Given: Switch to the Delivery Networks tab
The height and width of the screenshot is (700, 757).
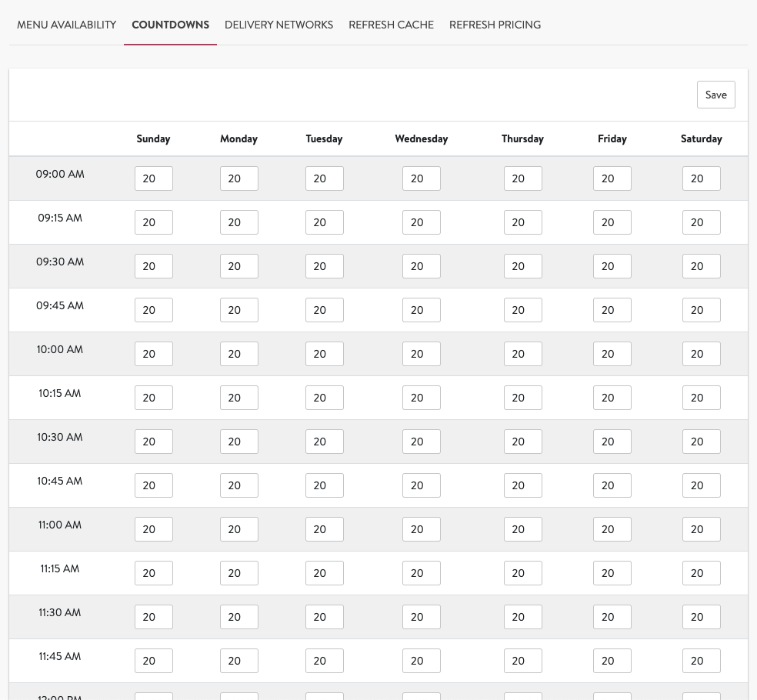Looking at the screenshot, I should (x=278, y=25).
